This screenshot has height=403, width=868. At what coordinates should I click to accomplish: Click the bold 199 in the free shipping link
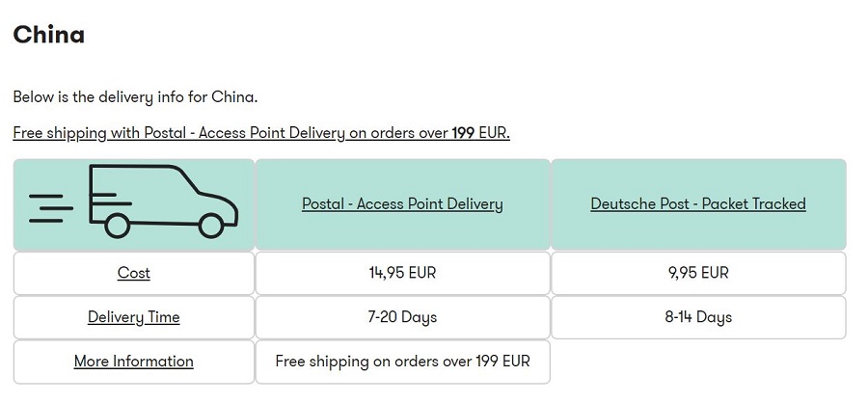point(463,133)
